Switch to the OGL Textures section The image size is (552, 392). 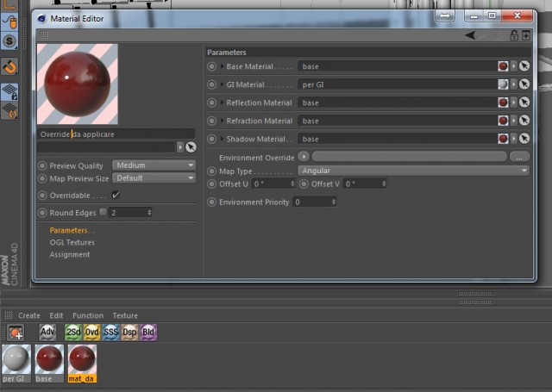point(72,243)
